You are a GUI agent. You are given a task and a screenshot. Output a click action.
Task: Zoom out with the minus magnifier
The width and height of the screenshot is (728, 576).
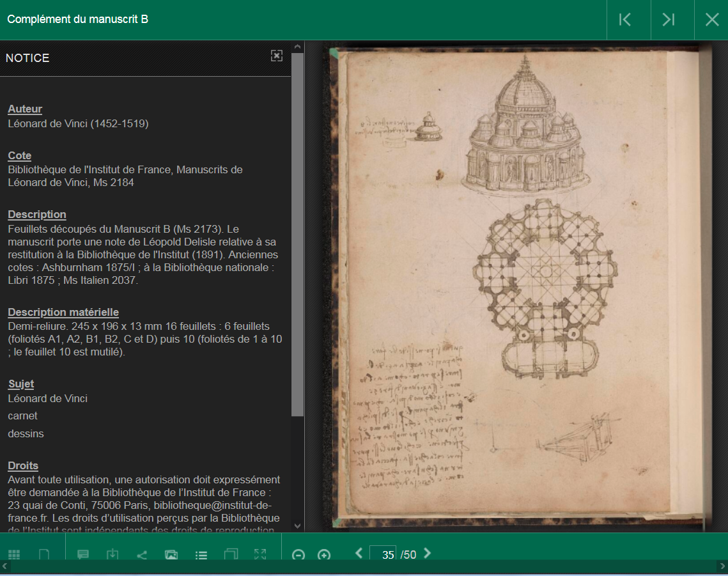298,555
